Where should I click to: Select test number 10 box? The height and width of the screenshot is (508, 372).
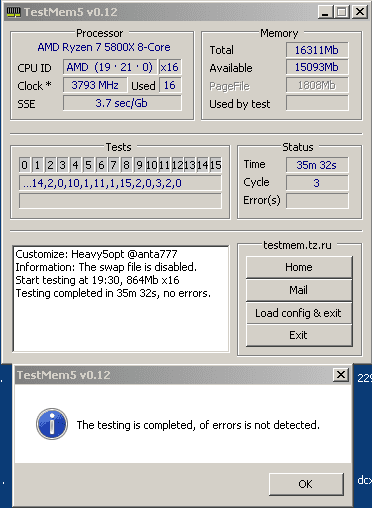click(152, 165)
